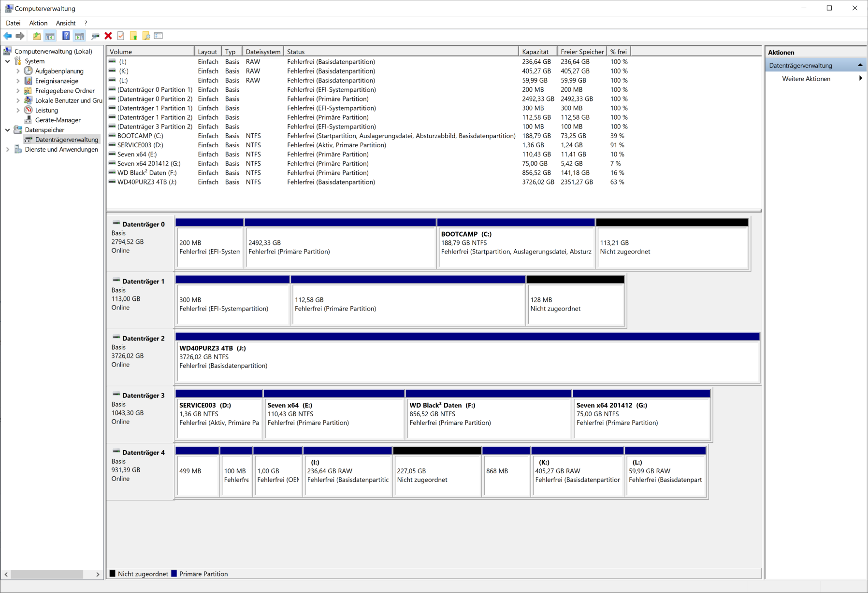Collapse the Datenträgerverwaltung actions section arrow
Image resolution: width=868 pixels, height=593 pixels.
[860, 65]
